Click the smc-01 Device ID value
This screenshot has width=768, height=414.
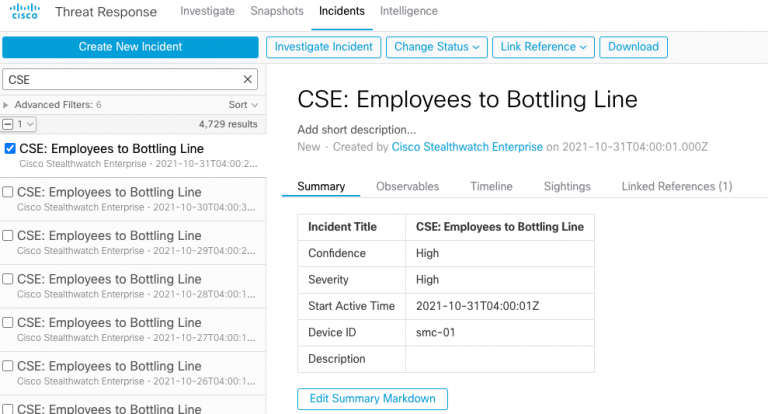coord(435,333)
